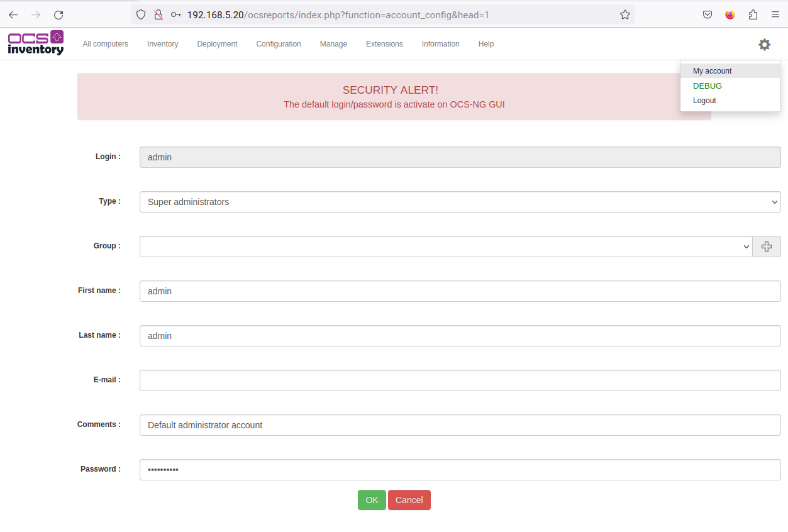Click the "Type :" label
Image resolution: width=788 pixels, height=532 pixels.
pos(109,201)
